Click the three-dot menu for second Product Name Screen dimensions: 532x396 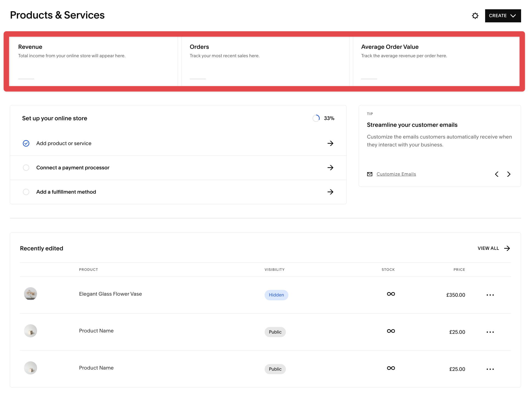click(490, 368)
